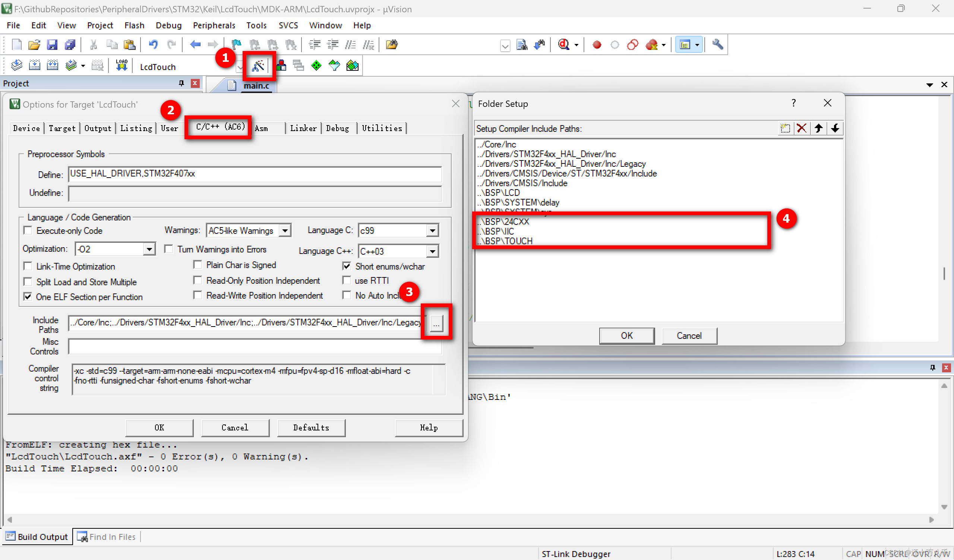Open the Warnings dropdown
Screen dimensions: 954x560
click(x=285, y=230)
